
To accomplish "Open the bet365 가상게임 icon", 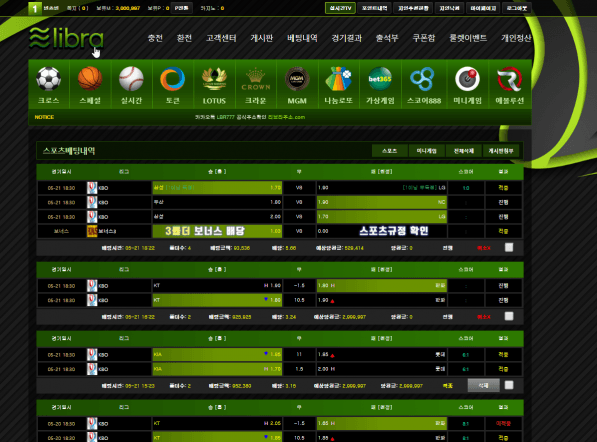I will (x=380, y=85).
